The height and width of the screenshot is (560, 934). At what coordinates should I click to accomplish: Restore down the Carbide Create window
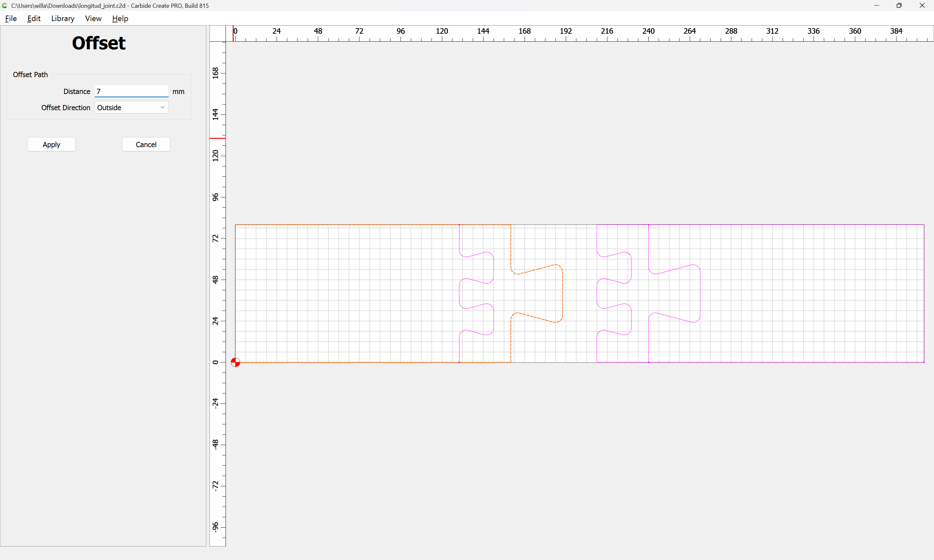tap(899, 5)
